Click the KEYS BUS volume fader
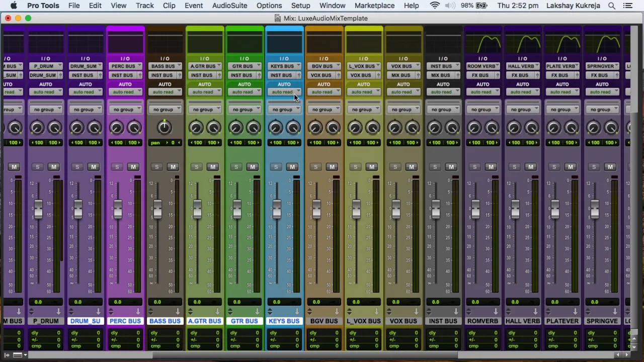The image size is (644, 362). 276,208
